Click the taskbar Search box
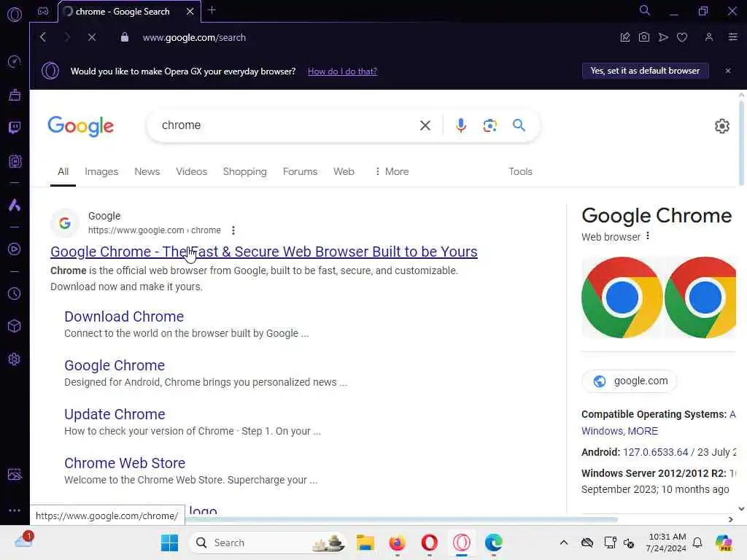 (268, 542)
